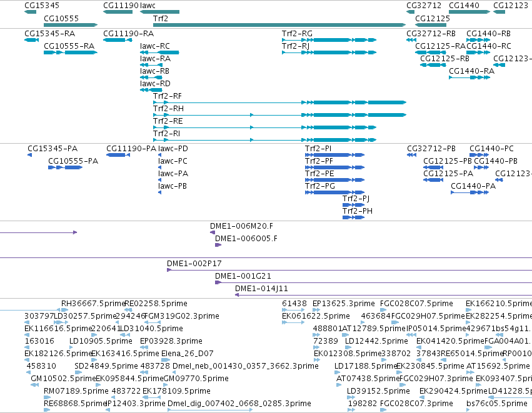
Task: Select the Trf2-PH protein label
Action: [358, 211]
